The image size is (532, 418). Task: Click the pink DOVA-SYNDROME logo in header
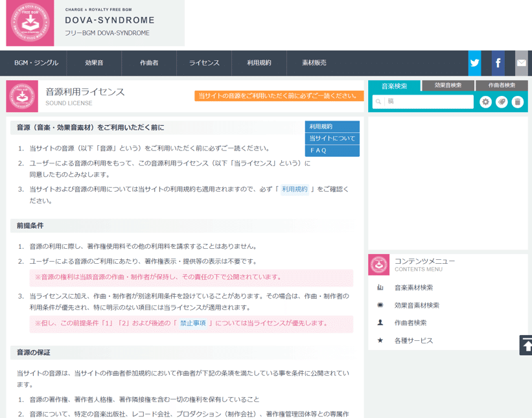click(x=30, y=23)
